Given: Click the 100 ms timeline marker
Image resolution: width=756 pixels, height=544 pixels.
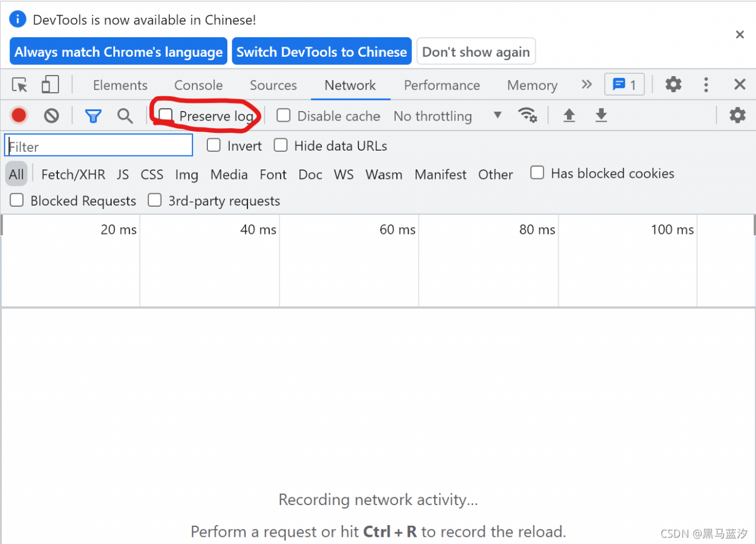Looking at the screenshot, I should [x=672, y=230].
